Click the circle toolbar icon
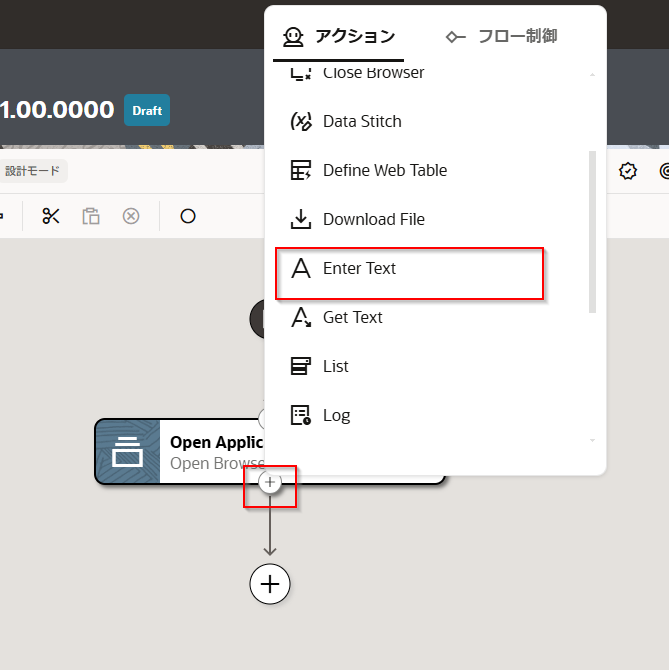669x670 pixels. point(188,216)
